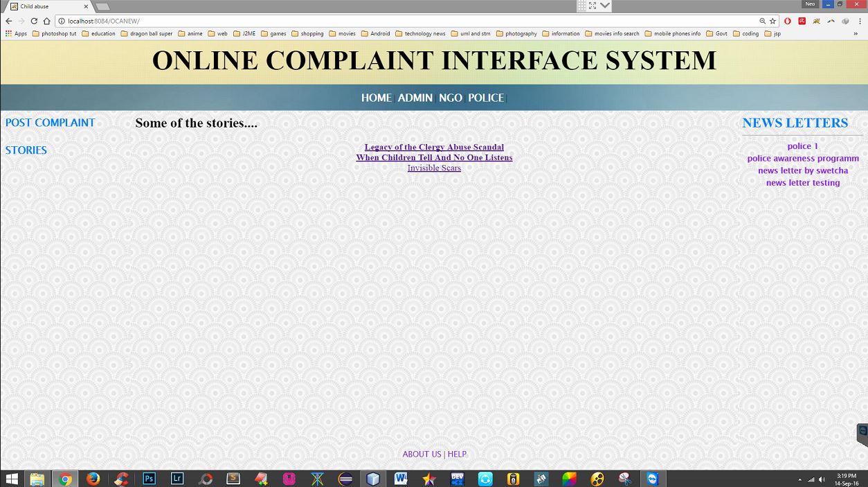Open the photography bookmark folder

click(x=516, y=33)
